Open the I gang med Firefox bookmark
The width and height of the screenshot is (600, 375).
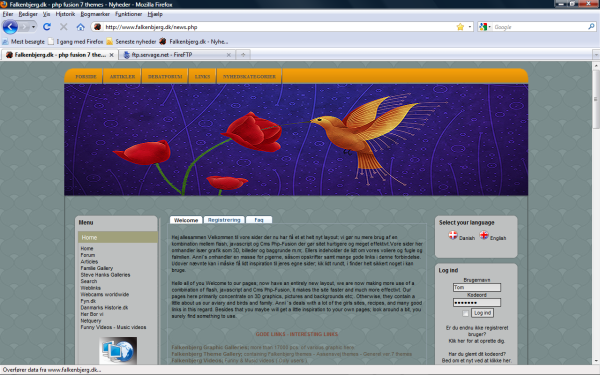pyautogui.click(x=75, y=41)
